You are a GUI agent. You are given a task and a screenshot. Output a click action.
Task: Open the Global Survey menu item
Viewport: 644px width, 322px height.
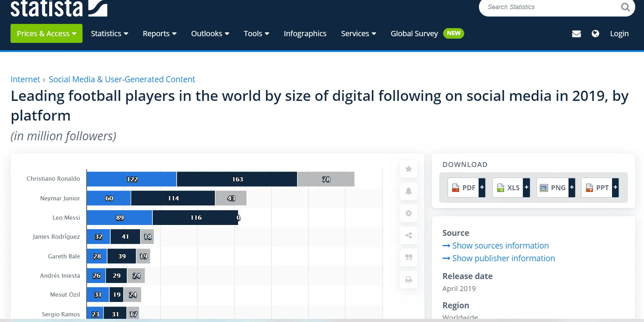(414, 33)
